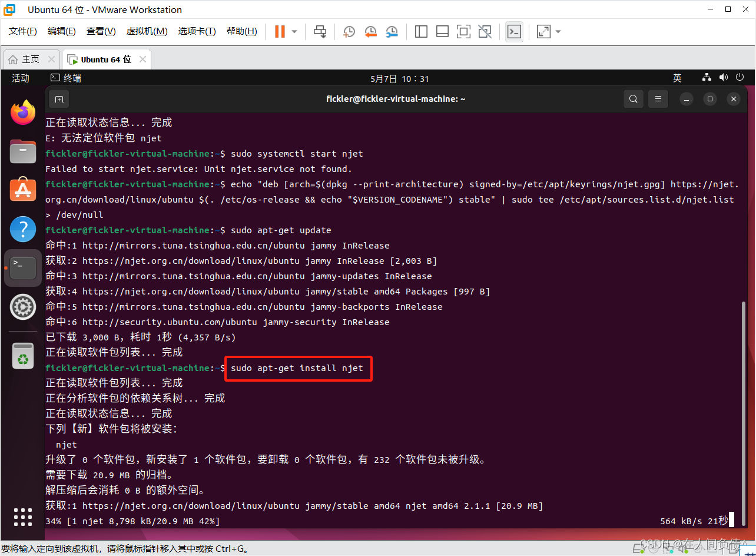The image size is (756, 556).
Task: Click the terminal vertical scrollbar
Action: click(x=745, y=415)
